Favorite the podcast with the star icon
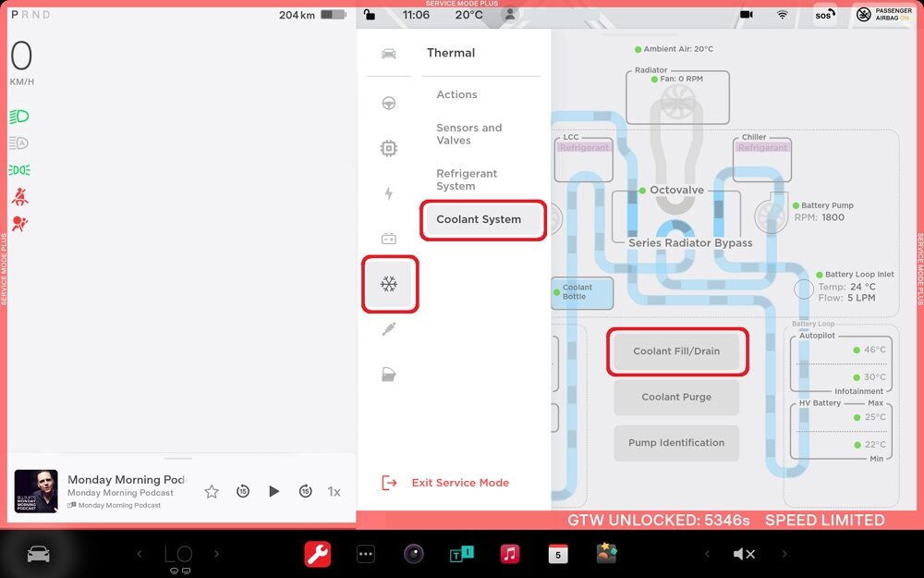The height and width of the screenshot is (578, 924). point(212,492)
